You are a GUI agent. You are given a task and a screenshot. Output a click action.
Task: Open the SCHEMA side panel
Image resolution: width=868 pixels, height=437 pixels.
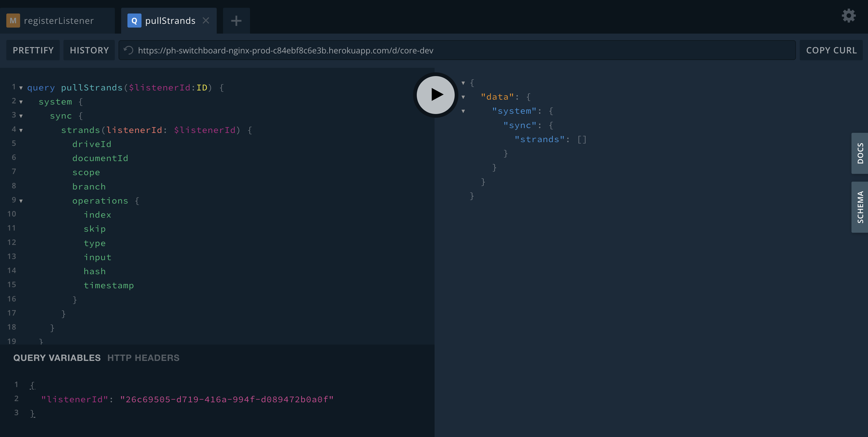click(x=860, y=207)
